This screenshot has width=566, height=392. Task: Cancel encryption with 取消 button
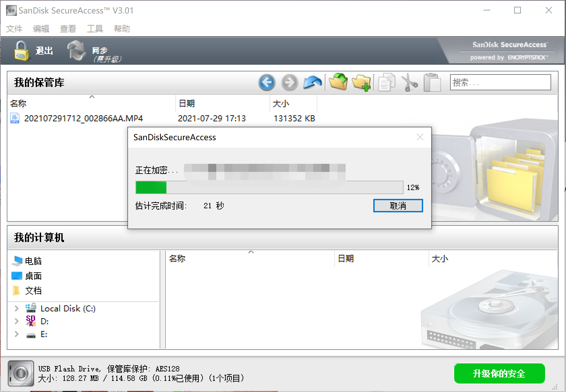398,206
